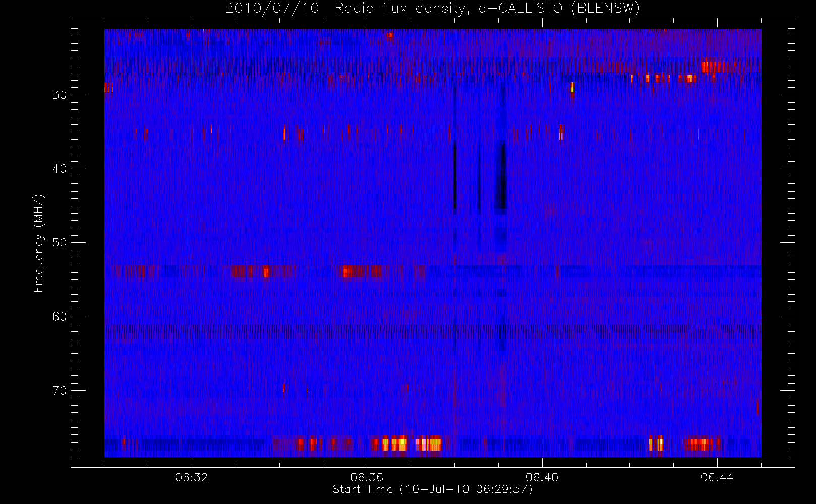Click the 'Frequency (MHZ)' axis label
The width and height of the screenshot is (816, 504).
pos(38,243)
